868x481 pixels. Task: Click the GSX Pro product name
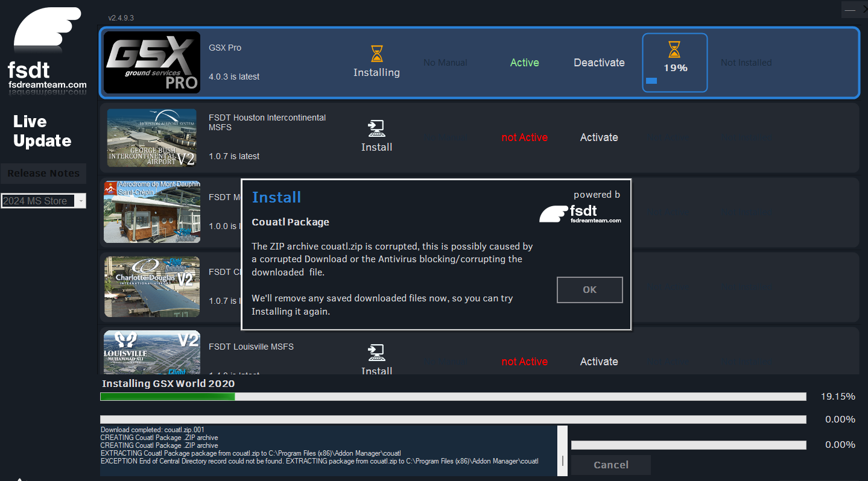(225, 48)
